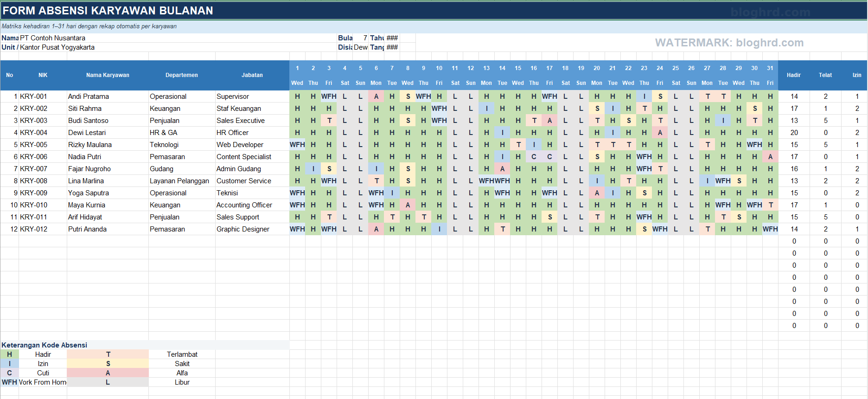Select the "Arif Hidayat" name cell
This screenshot has width=868, height=399.
coord(108,217)
